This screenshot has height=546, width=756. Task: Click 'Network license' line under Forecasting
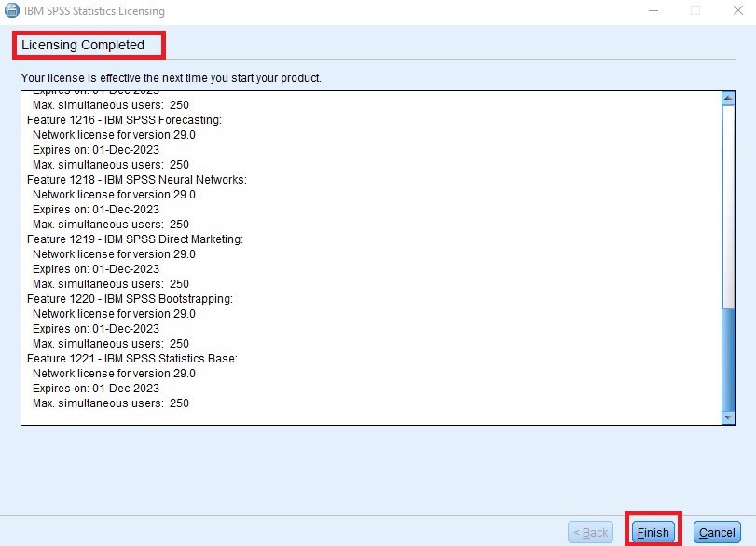click(114, 135)
